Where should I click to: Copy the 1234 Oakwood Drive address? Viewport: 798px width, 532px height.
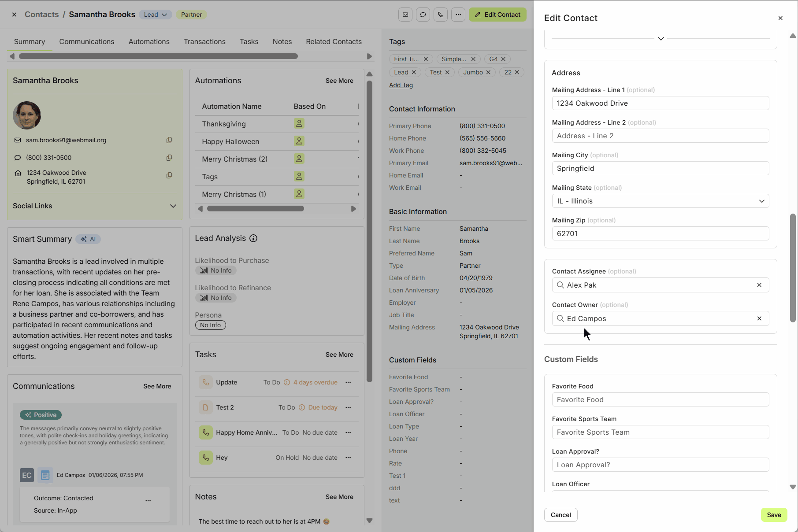(x=169, y=175)
